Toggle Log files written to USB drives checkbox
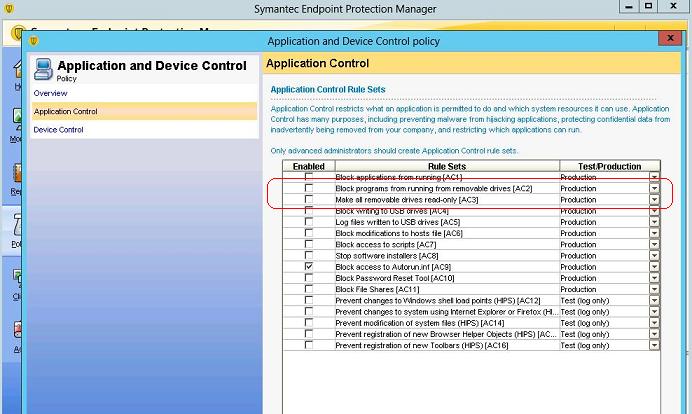The width and height of the screenshot is (692, 414). click(x=309, y=222)
